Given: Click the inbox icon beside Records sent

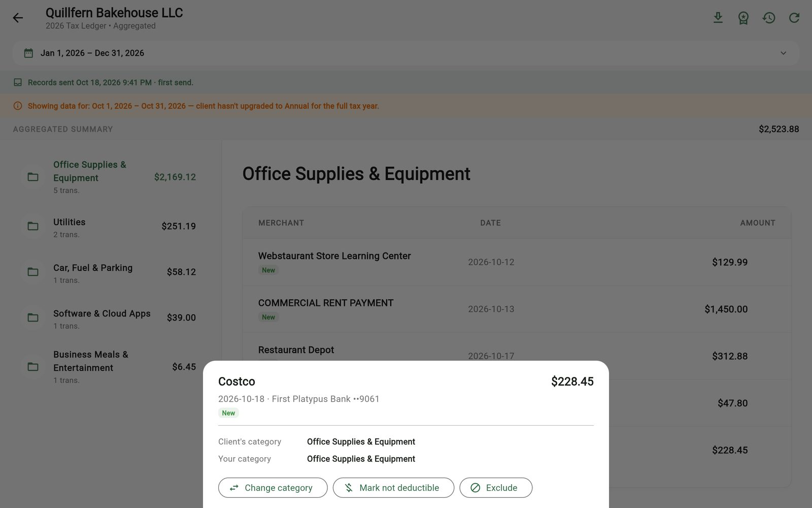Looking at the screenshot, I should [18, 82].
